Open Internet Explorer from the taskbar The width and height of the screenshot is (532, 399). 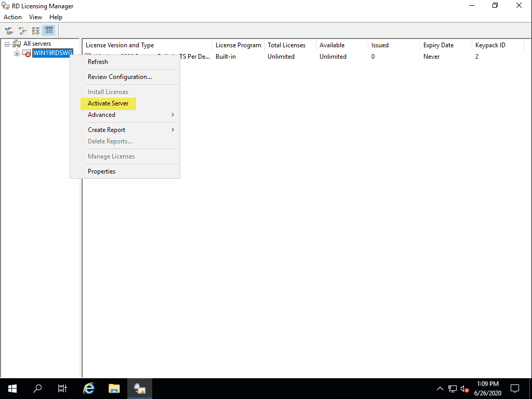pos(88,388)
